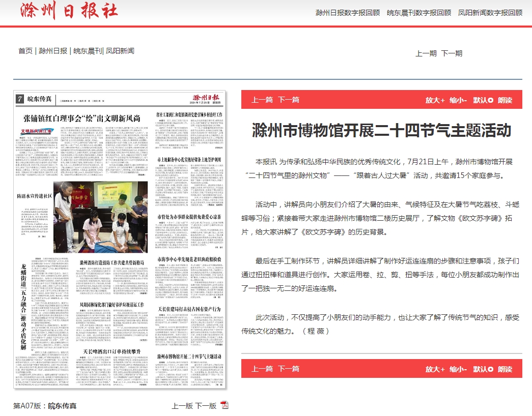Go to the next page via 下一版
This screenshot has height=416, width=532.
206,406
